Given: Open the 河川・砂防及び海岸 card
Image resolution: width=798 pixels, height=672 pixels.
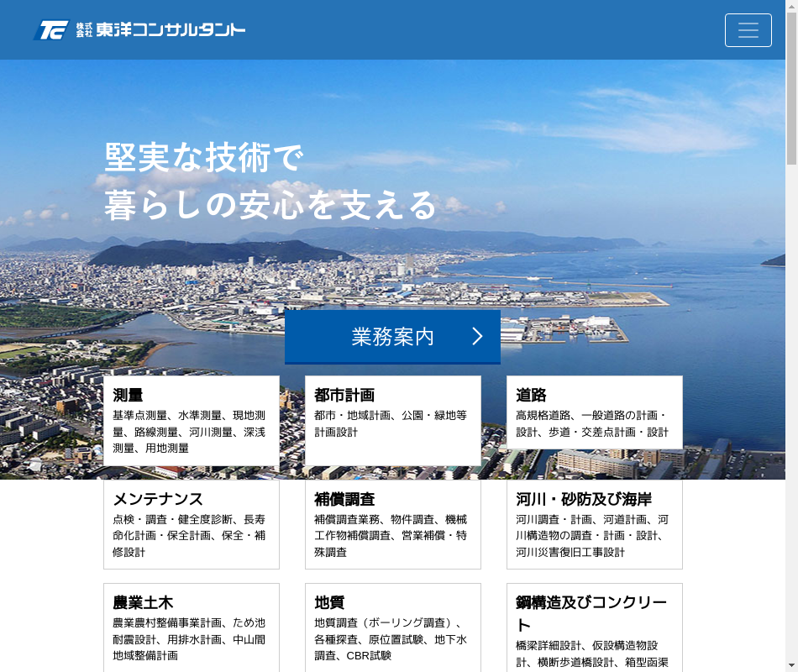Looking at the screenshot, I should [x=594, y=524].
